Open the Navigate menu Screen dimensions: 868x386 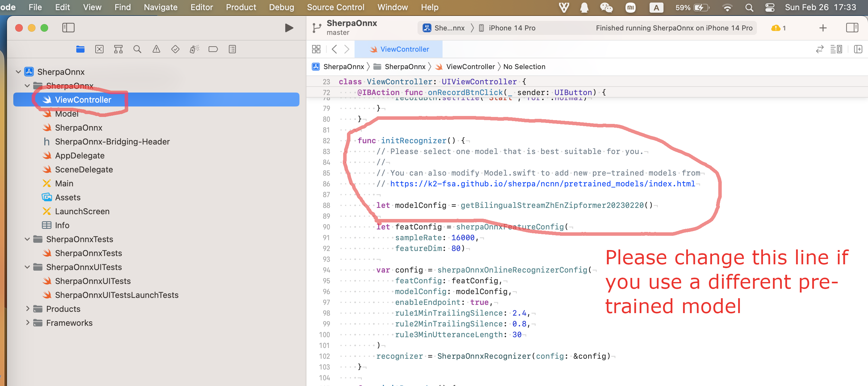[160, 7]
